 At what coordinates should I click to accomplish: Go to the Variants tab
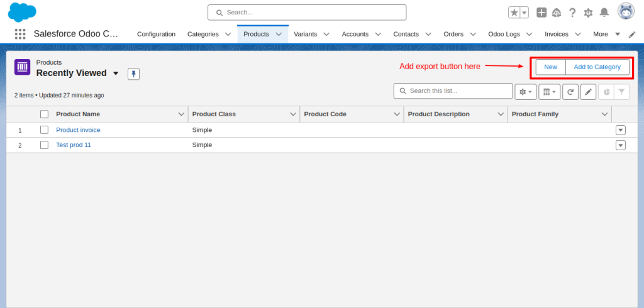click(x=305, y=34)
